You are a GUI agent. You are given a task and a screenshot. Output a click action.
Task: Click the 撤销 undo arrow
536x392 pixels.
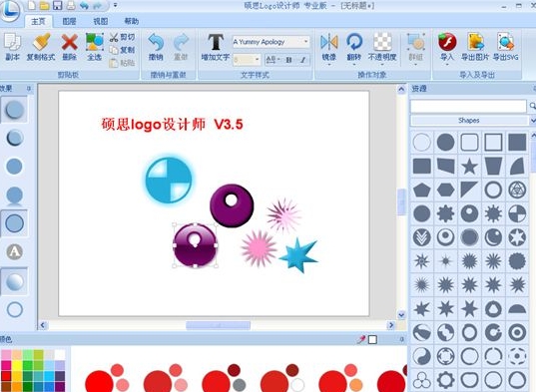156,47
